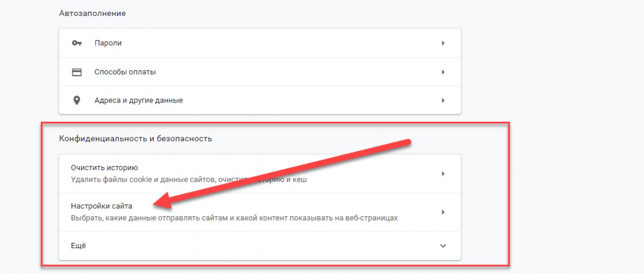Click Конфиденциальность и безопасность heading

(x=136, y=139)
